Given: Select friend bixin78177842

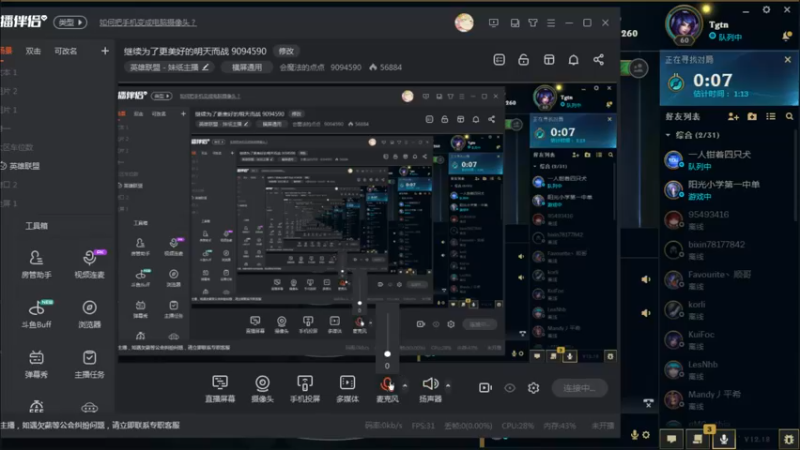Looking at the screenshot, I should [x=727, y=250].
